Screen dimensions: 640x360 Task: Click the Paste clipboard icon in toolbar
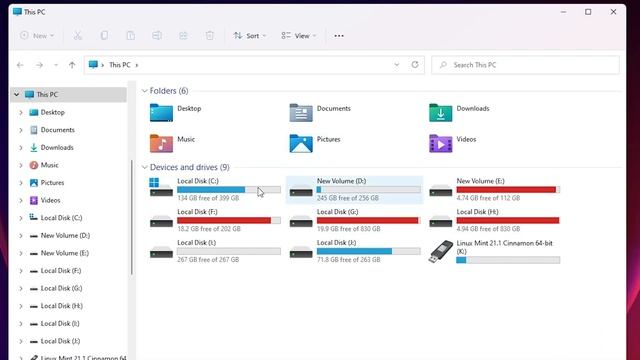click(x=131, y=36)
